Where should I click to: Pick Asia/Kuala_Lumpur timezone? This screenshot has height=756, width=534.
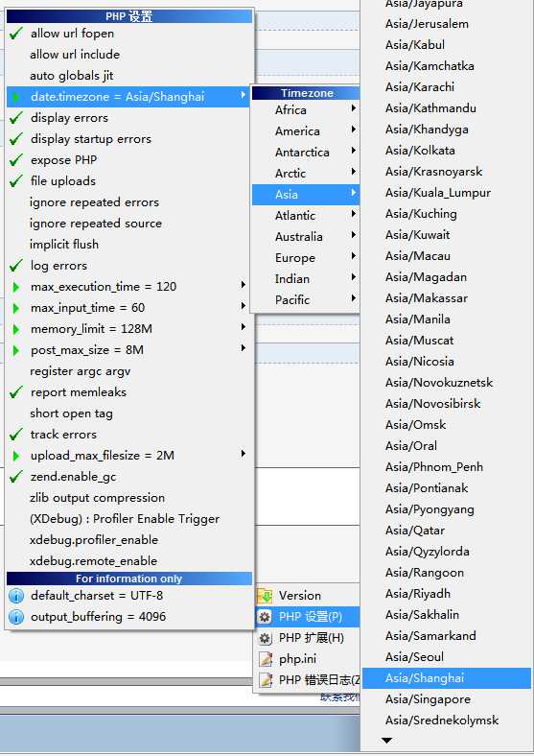click(447, 193)
